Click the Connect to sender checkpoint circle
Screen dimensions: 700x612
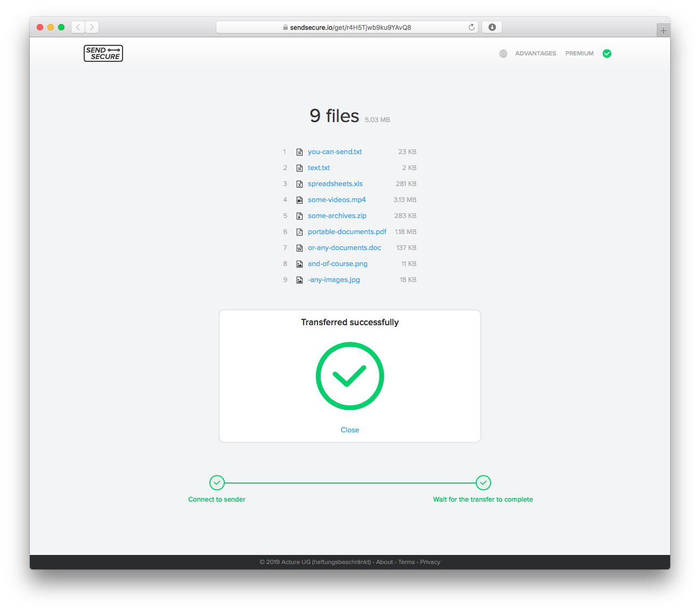pos(217,482)
